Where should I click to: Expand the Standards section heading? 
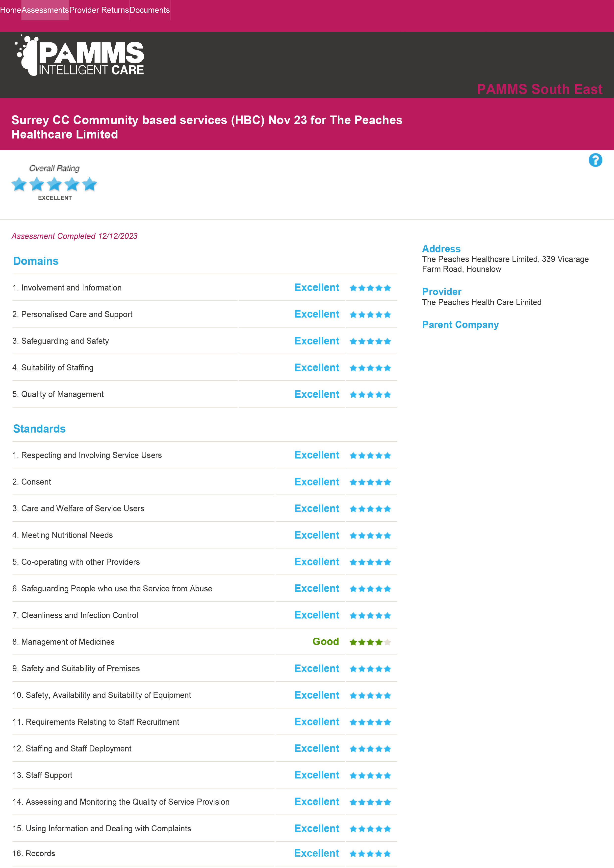pos(39,429)
